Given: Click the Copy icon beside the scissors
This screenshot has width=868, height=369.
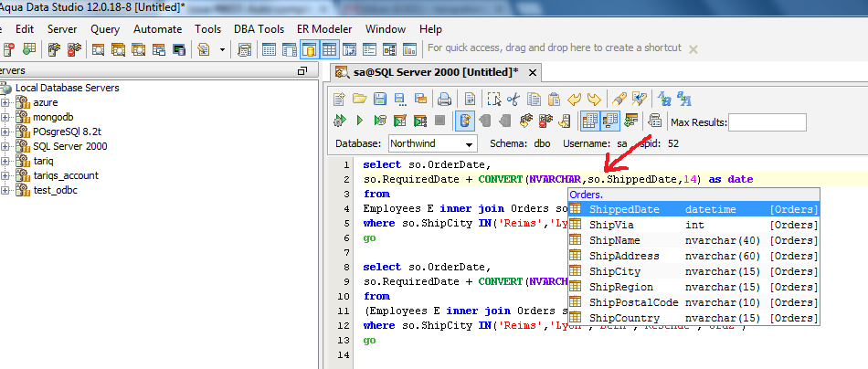Looking at the screenshot, I should (535, 99).
